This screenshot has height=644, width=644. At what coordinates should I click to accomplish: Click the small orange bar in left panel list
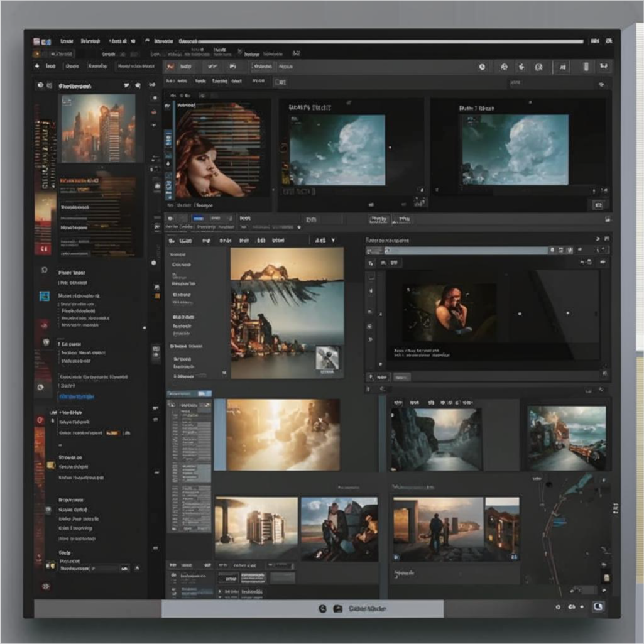(x=112, y=433)
